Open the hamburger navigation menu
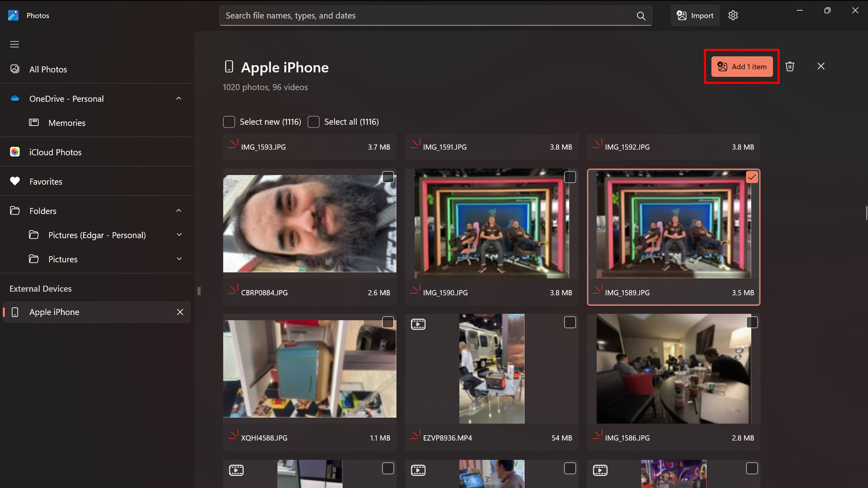The height and width of the screenshot is (488, 868). pos(14,44)
